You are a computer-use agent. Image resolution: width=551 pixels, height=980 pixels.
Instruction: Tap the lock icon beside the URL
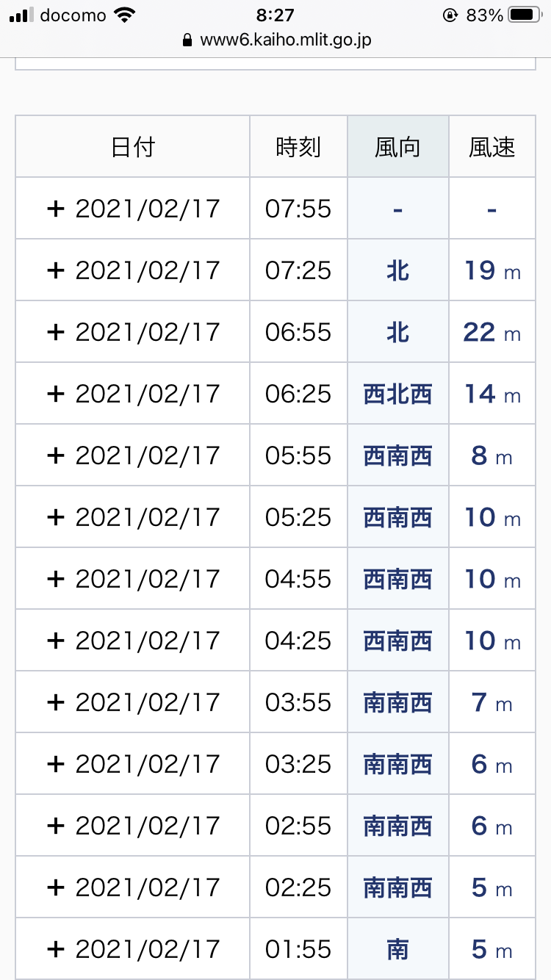coord(188,40)
